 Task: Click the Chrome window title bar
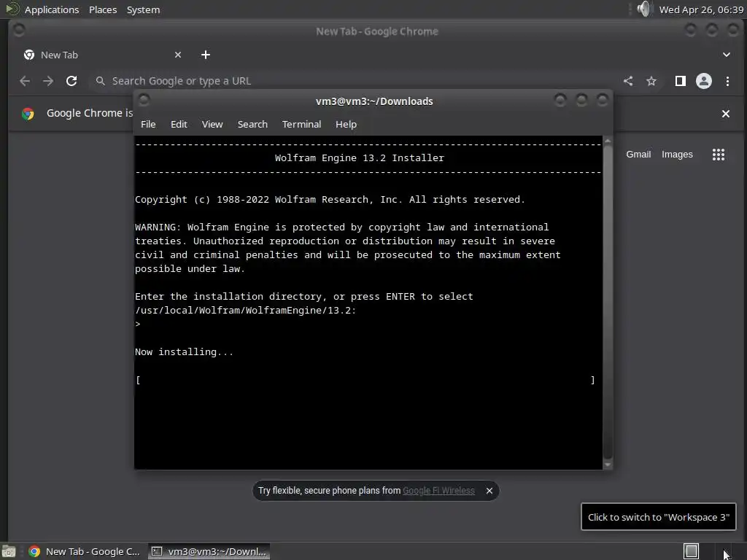(377, 31)
